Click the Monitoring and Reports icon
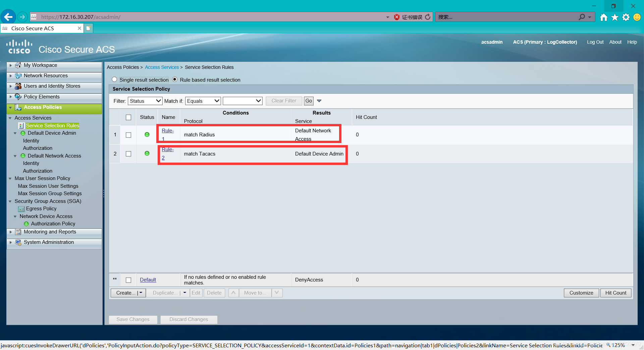Screen dimensions: 644x350 (18, 232)
